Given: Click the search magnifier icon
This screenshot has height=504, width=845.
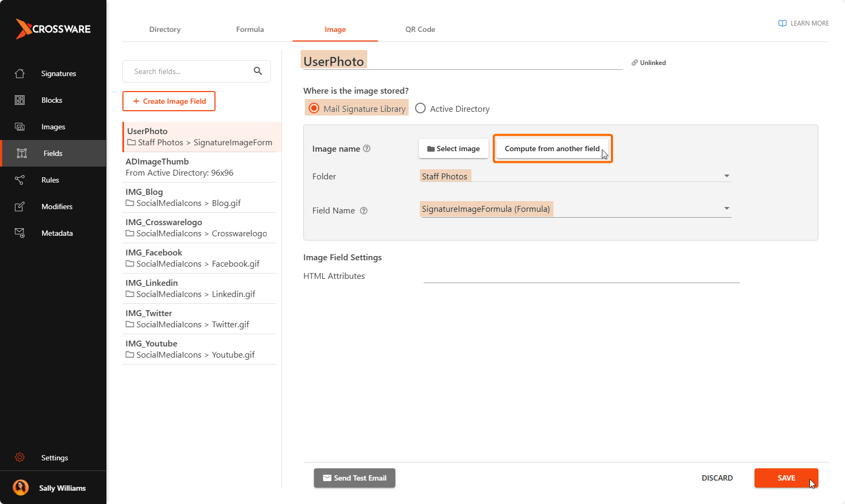Looking at the screenshot, I should click(258, 71).
